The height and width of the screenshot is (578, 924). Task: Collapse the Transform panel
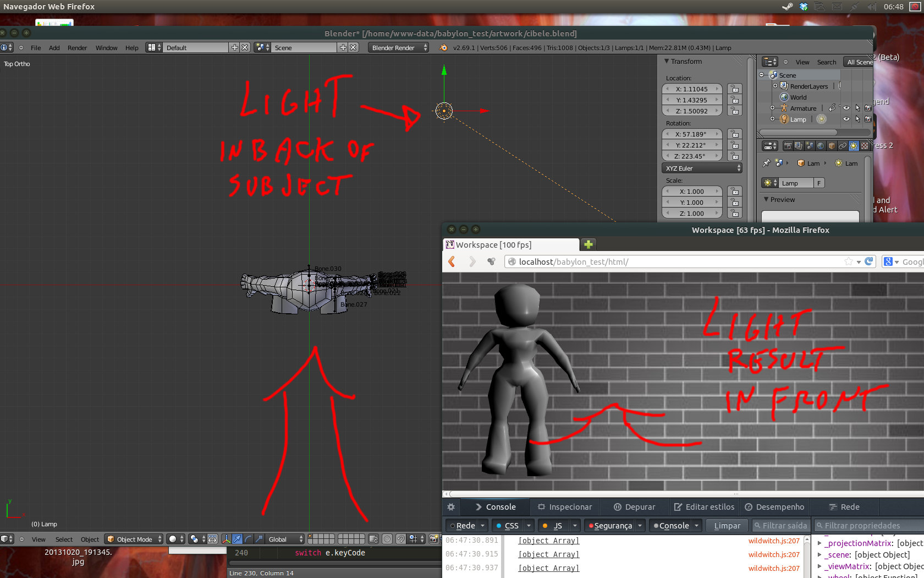point(667,61)
